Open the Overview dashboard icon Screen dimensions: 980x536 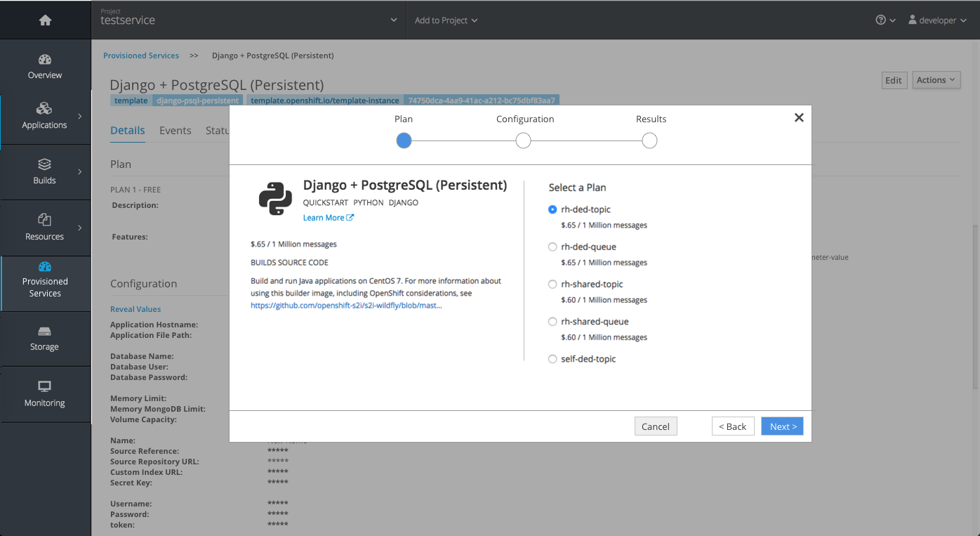pyautogui.click(x=45, y=60)
